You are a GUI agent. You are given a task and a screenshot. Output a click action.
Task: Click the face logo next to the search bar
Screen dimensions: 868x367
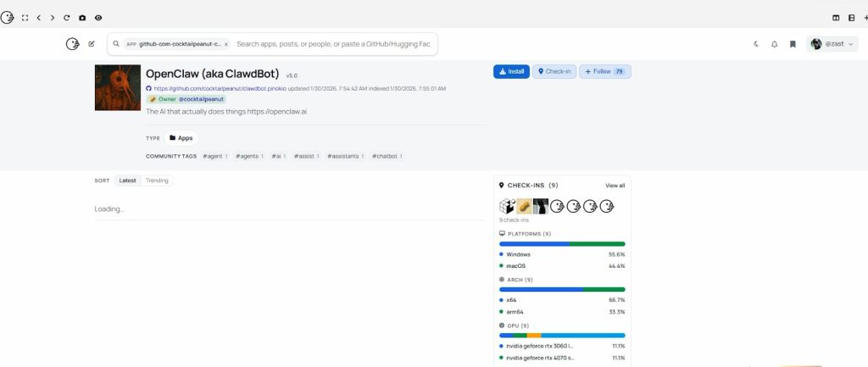(x=73, y=44)
